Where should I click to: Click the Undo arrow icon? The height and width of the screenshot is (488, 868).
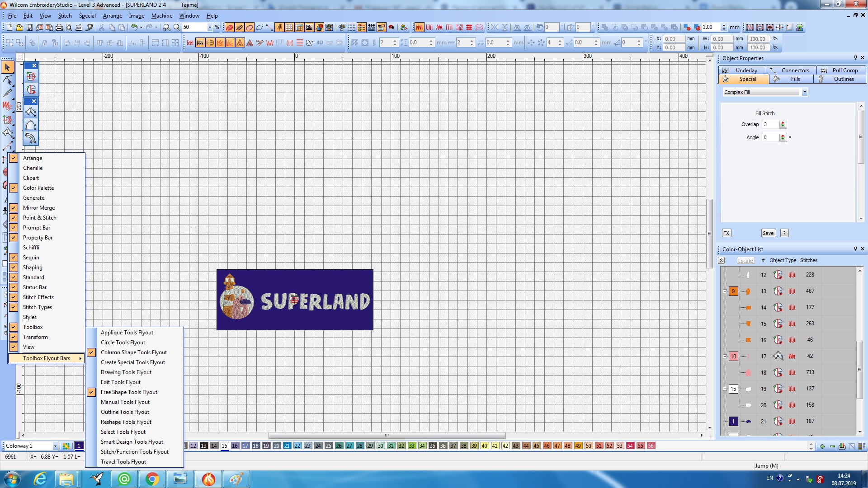[134, 28]
